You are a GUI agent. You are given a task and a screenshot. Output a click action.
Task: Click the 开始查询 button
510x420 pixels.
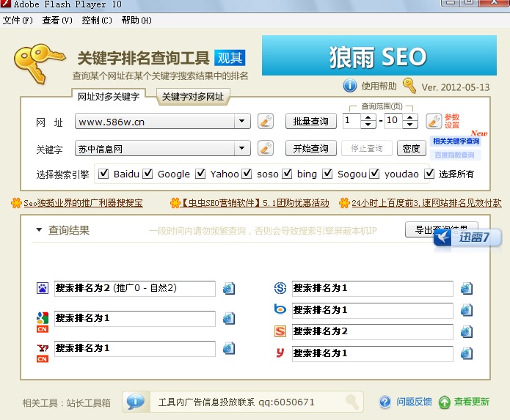point(311,149)
